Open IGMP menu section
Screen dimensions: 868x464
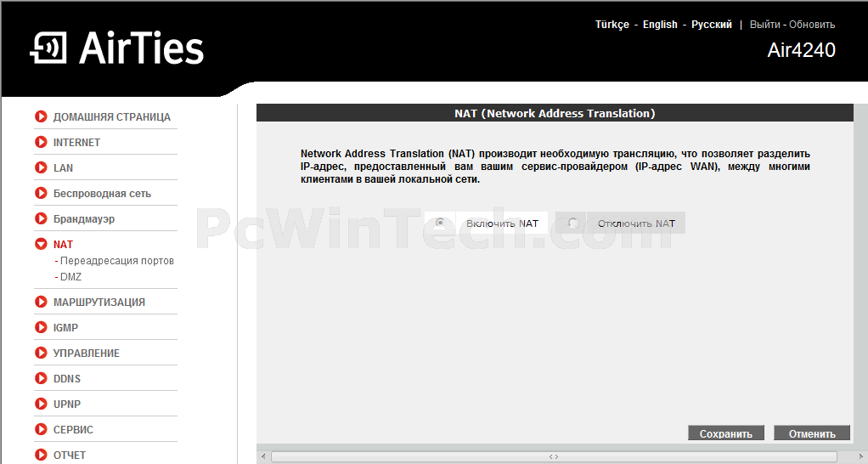65,328
